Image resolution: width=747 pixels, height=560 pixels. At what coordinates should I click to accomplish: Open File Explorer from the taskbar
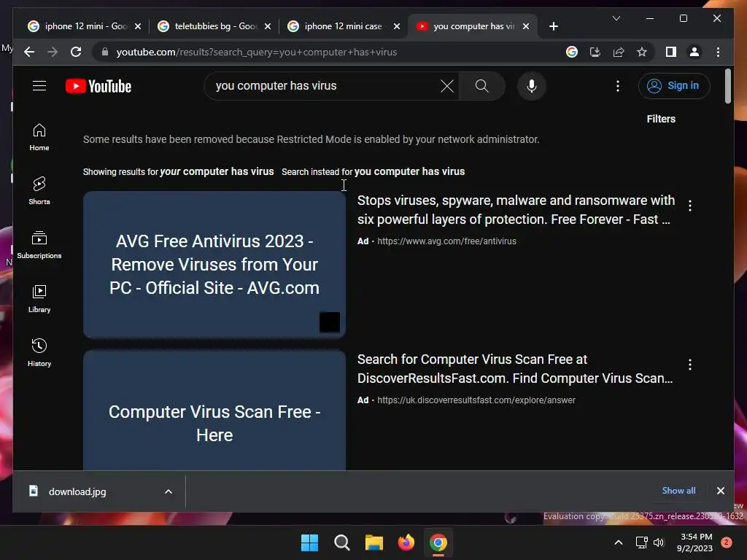point(374,542)
